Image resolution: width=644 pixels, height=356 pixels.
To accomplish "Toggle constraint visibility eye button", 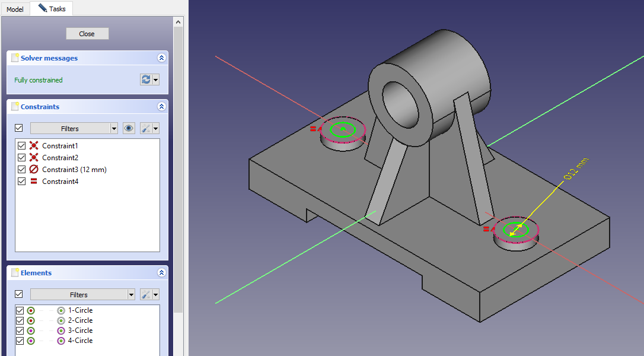I will point(129,128).
